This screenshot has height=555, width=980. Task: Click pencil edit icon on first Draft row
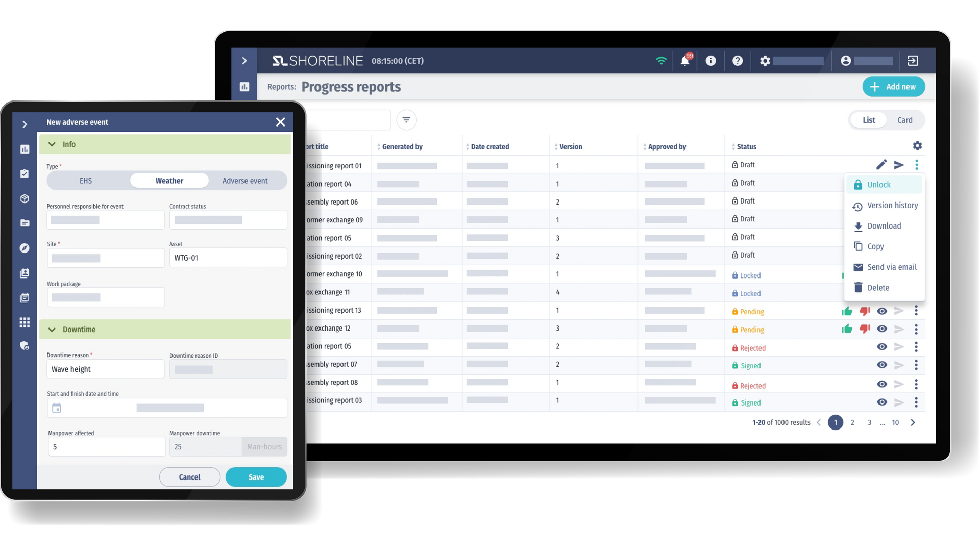click(881, 165)
